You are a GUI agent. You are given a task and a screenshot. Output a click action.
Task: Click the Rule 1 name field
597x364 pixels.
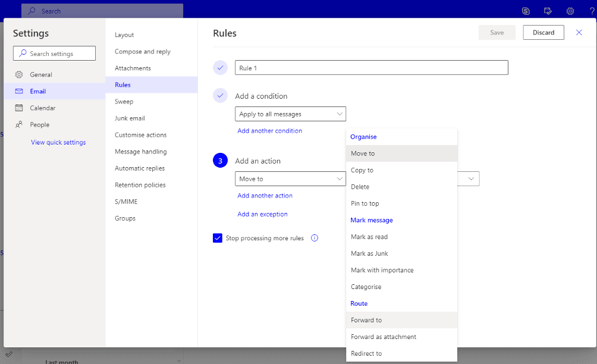pyautogui.click(x=372, y=67)
